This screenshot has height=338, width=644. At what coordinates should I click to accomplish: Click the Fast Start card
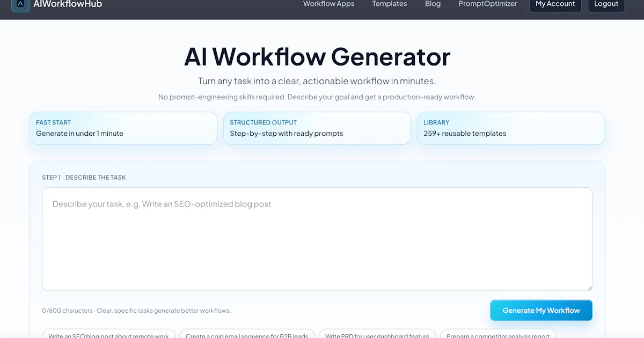point(123,128)
